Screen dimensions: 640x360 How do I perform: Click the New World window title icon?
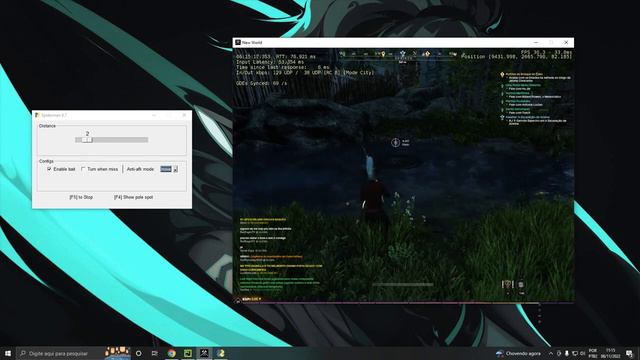(x=238, y=42)
